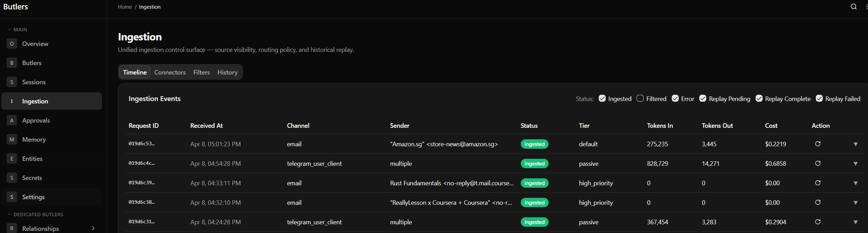
Task: Go to Sessions in sidebar
Action: (51, 82)
